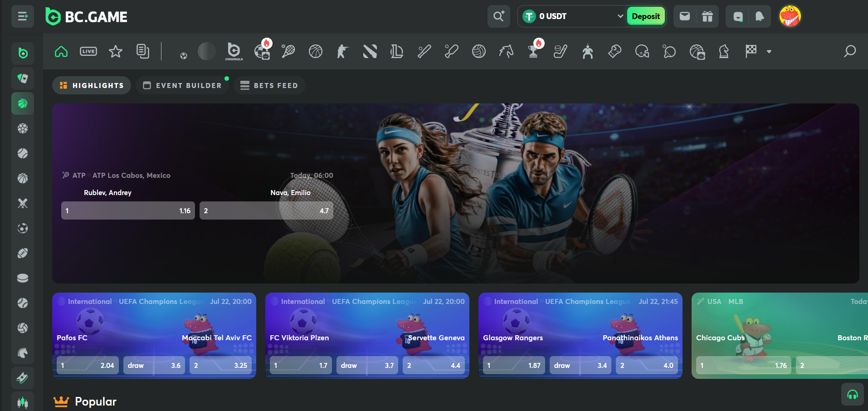Open casino cards icon in left sidebar
Screen dimensions: 868x411
click(x=23, y=78)
